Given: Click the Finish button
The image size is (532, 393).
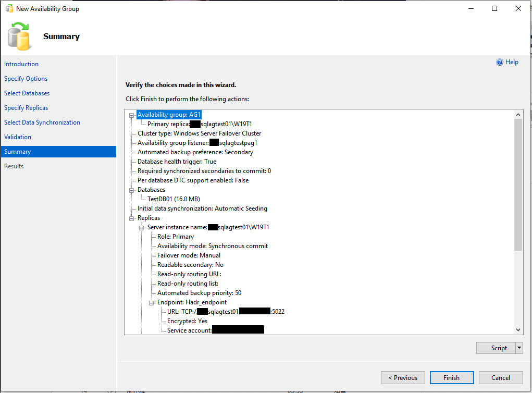Looking at the screenshot, I should click(x=452, y=377).
